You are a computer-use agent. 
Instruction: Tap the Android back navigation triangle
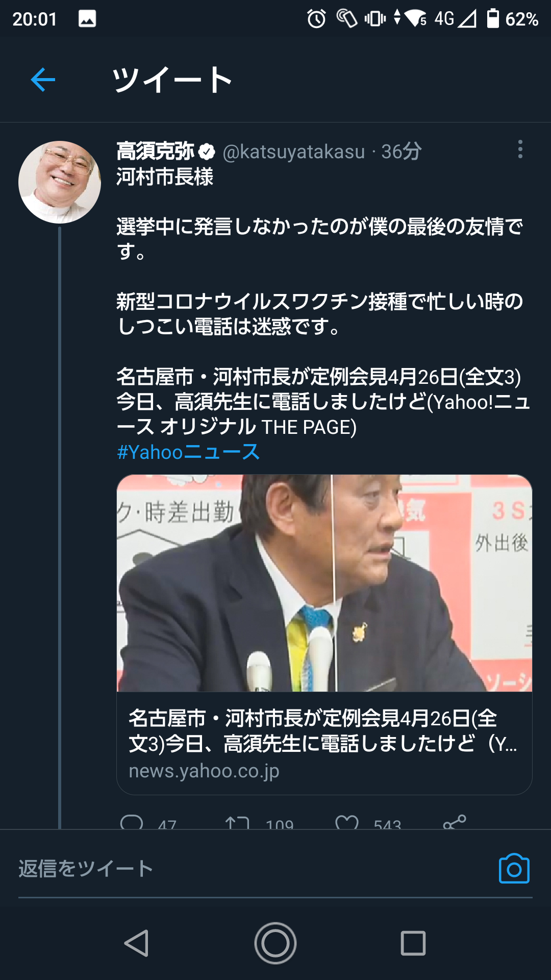point(137,943)
